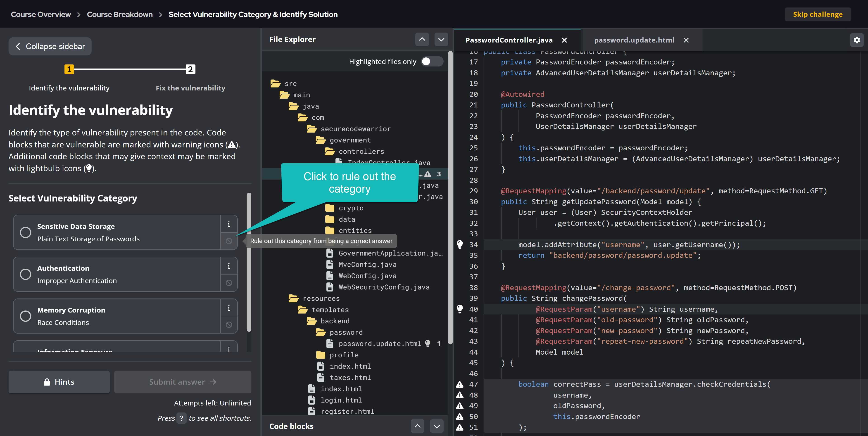This screenshot has width=868, height=436.
Task: Open taxes.html in the file tree
Action: click(344, 377)
